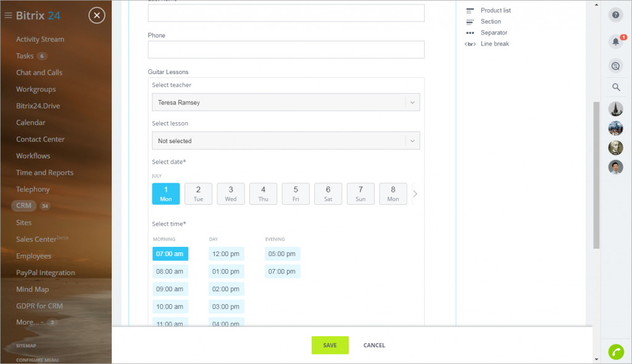Select July 4 Thursday
632x364 pixels.
tap(263, 194)
